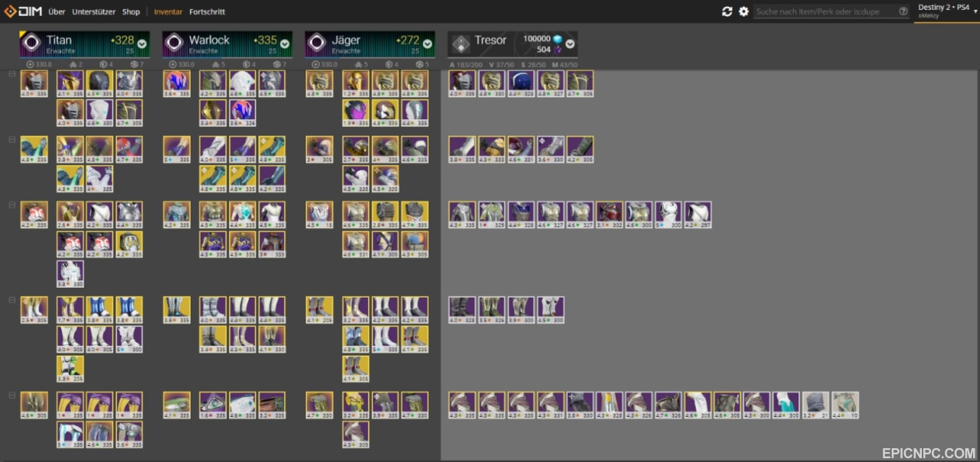Screen dimensions: 980x462
Task: Open the Jäger character dropdown arrow
Action: 428,44
